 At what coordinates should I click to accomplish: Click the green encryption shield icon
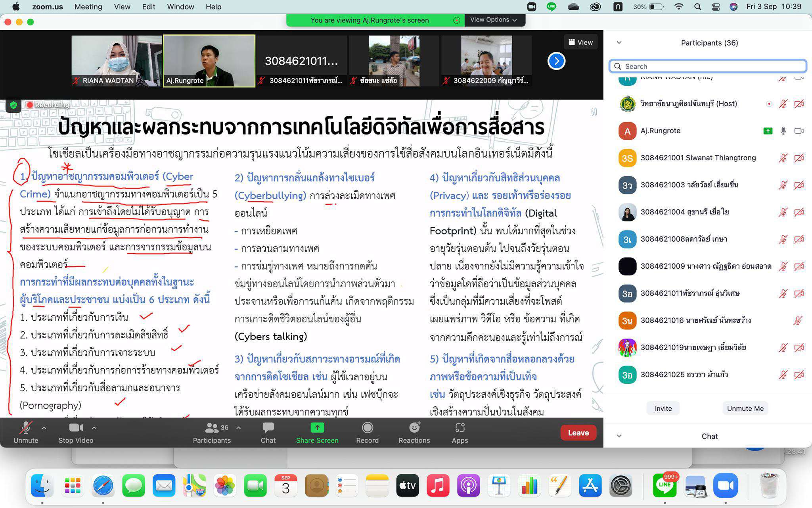(x=13, y=105)
